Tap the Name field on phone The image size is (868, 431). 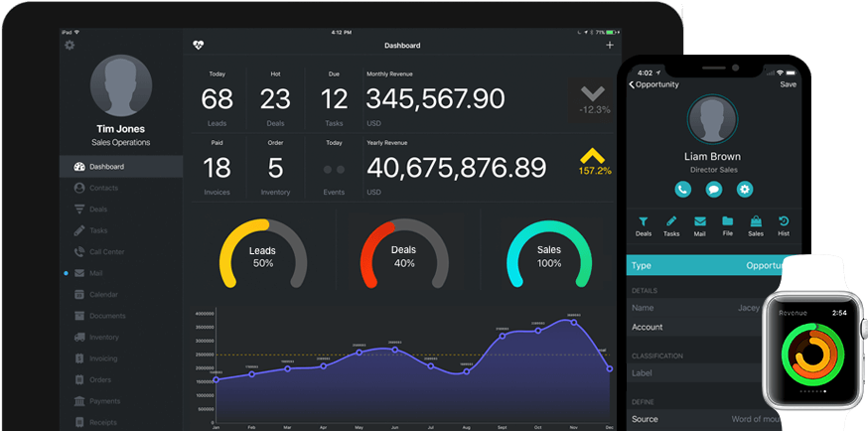pos(697,308)
